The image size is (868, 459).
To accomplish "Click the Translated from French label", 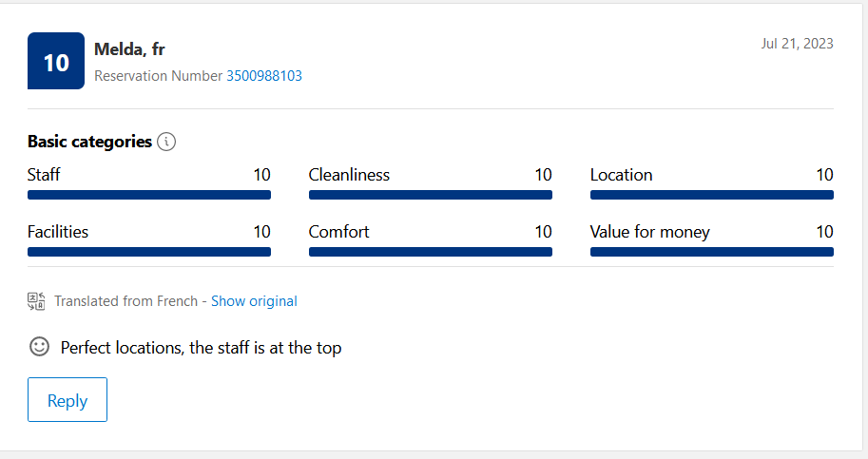I will pos(125,301).
